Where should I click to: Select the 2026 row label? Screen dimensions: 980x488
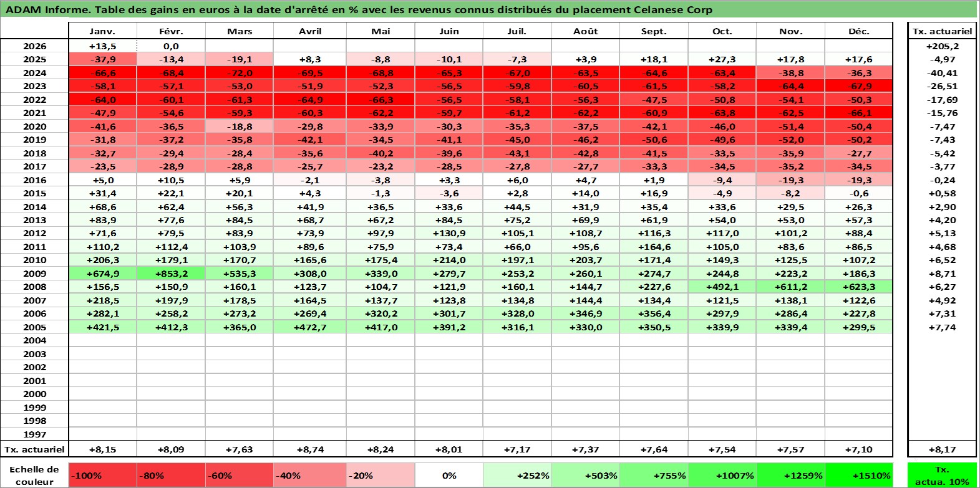pyautogui.click(x=34, y=46)
